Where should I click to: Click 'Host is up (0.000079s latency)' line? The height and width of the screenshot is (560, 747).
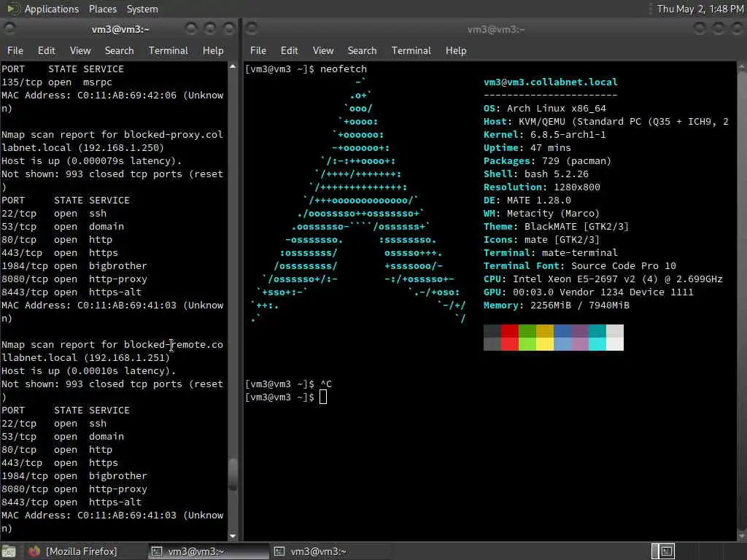click(x=91, y=161)
